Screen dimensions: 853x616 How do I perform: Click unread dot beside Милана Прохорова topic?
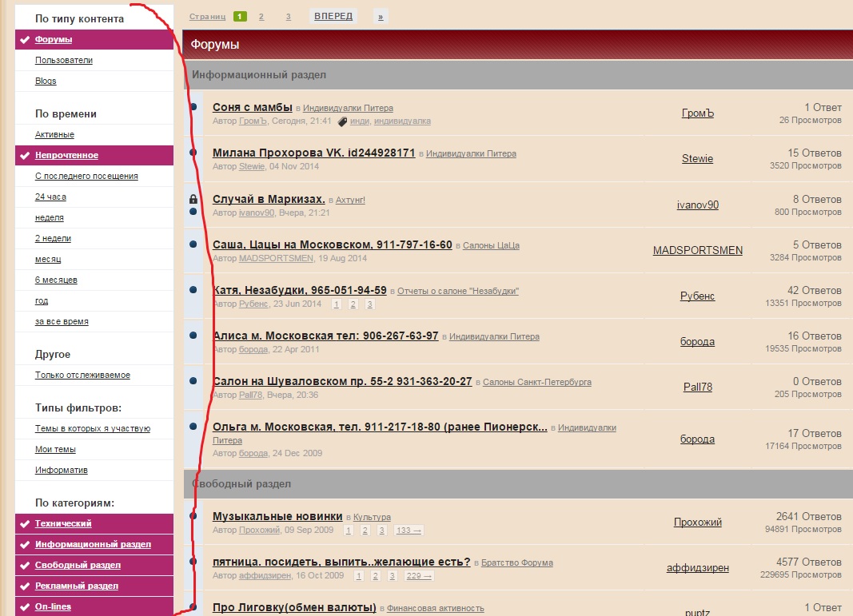click(x=193, y=152)
